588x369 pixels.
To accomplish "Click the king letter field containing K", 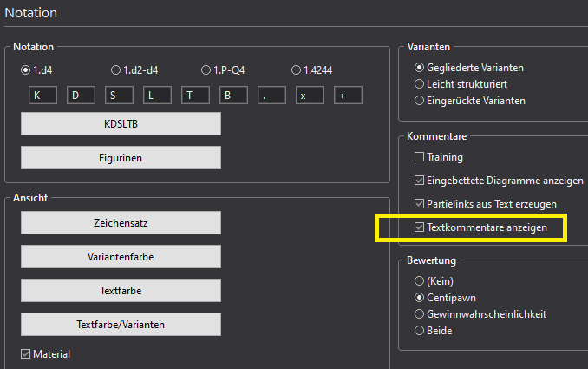I will tap(38, 96).
